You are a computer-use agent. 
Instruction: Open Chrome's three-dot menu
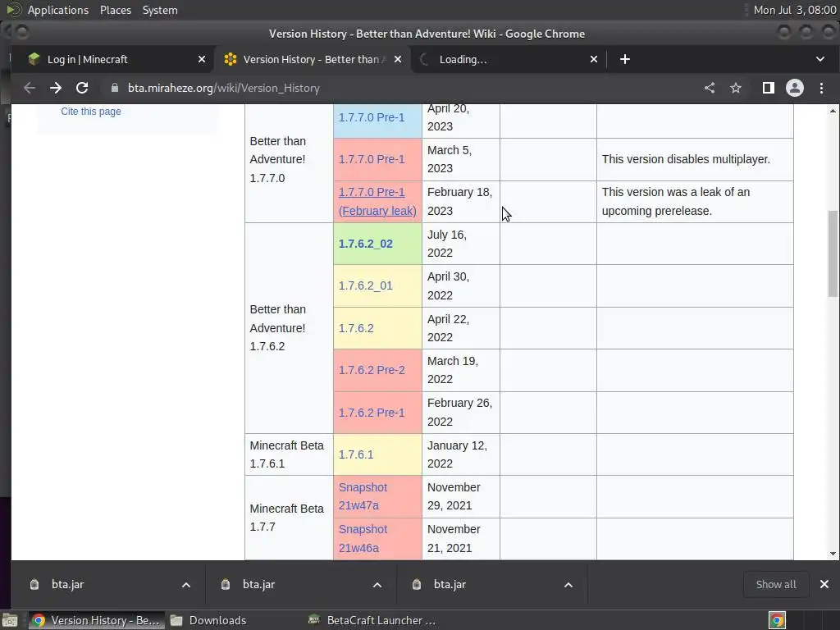pos(821,88)
